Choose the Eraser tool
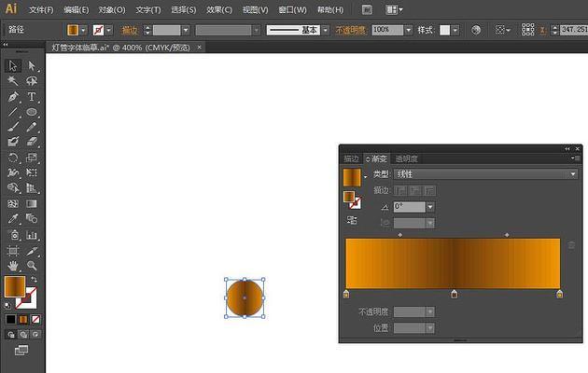 coord(32,142)
